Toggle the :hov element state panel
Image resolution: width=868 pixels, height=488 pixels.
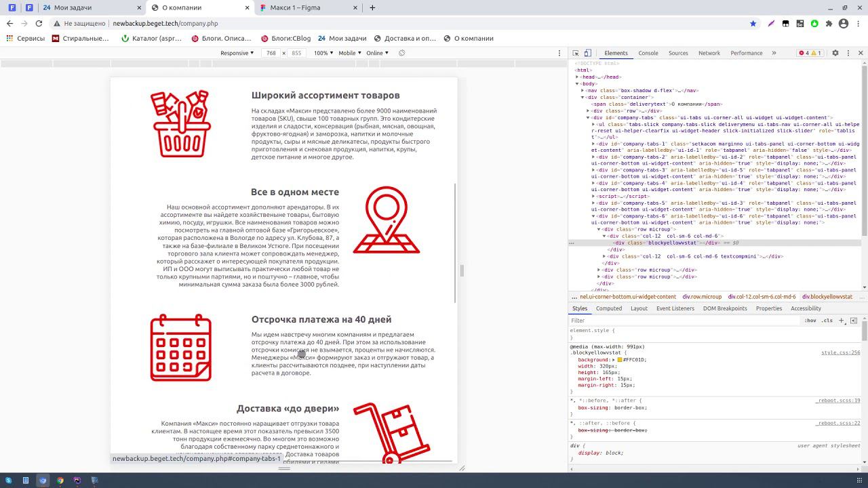(x=810, y=321)
